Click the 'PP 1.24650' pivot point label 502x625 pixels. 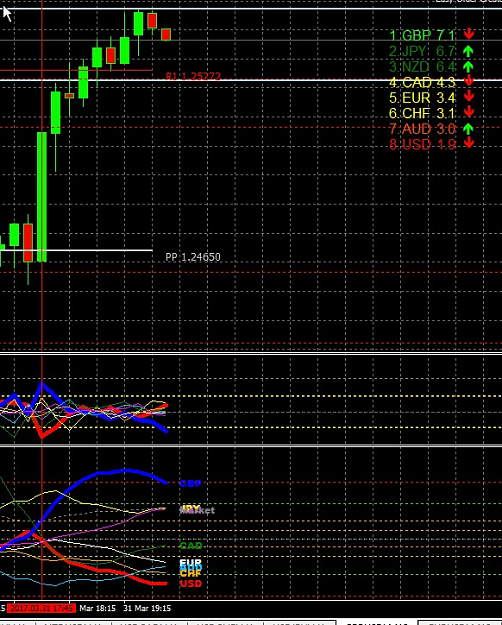(x=193, y=257)
